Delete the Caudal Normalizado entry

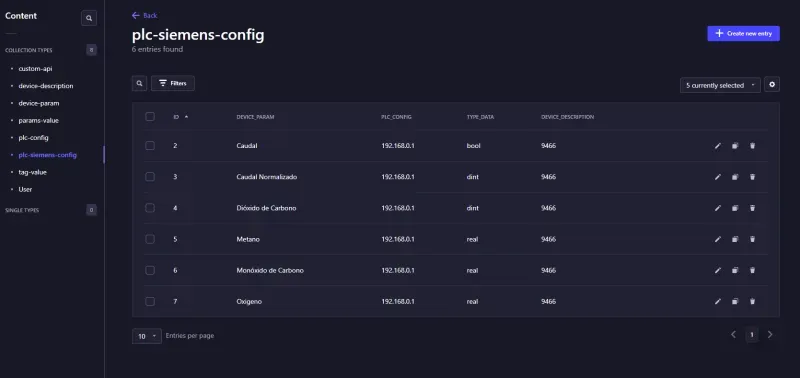click(752, 177)
